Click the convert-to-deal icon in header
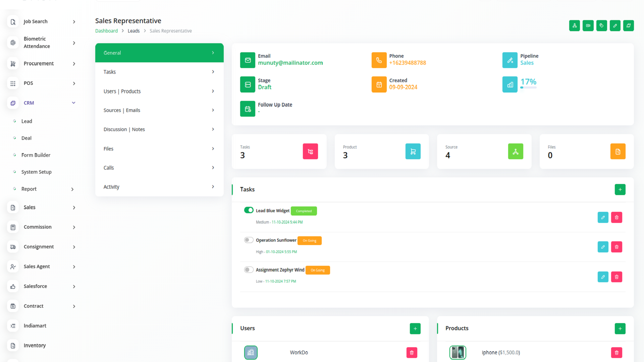644x362 pixels. click(628, 25)
